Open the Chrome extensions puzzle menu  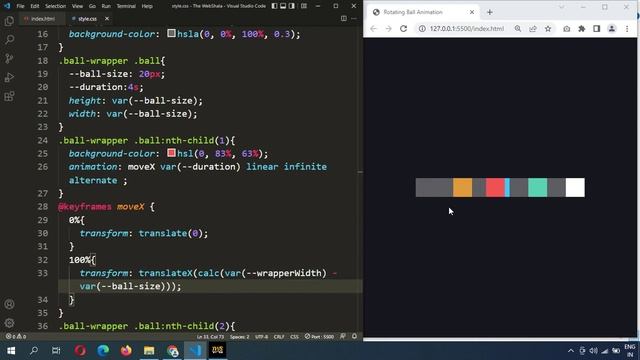[x=582, y=29]
